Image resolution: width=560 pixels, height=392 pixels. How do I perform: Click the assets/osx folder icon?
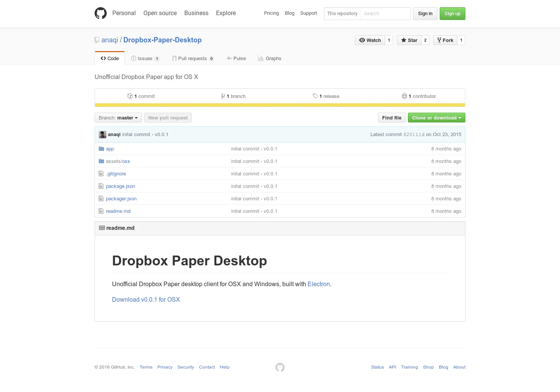tap(101, 161)
